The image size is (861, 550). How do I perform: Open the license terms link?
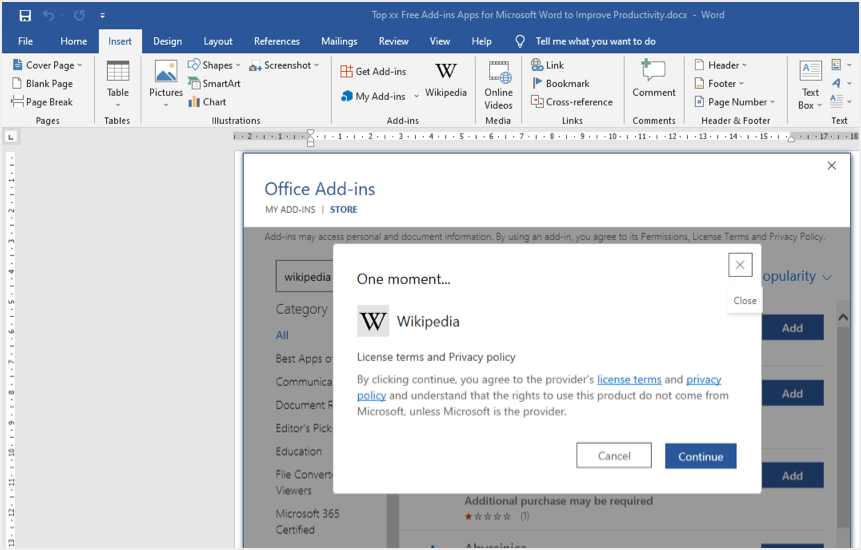[629, 379]
